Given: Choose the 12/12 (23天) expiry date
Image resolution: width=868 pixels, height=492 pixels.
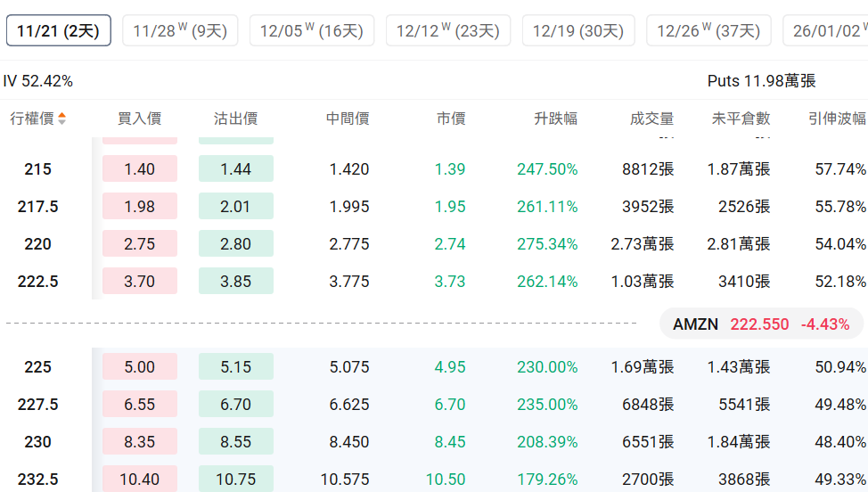Looking at the screenshot, I should click(448, 31).
